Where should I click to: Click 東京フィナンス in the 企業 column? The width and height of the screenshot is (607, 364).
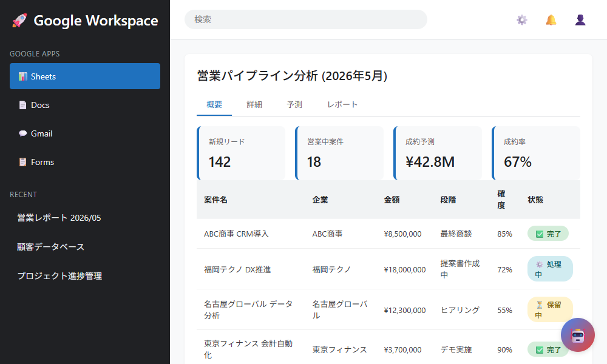[339, 349]
